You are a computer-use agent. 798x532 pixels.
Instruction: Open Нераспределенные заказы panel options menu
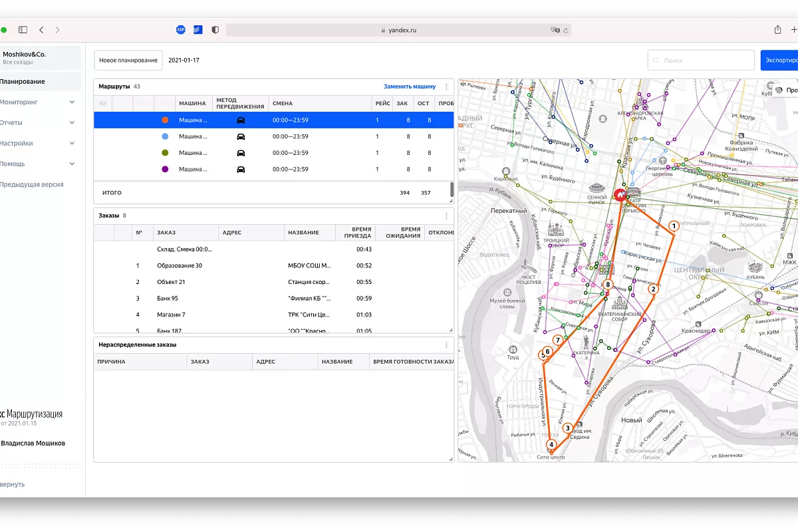click(x=446, y=344)
